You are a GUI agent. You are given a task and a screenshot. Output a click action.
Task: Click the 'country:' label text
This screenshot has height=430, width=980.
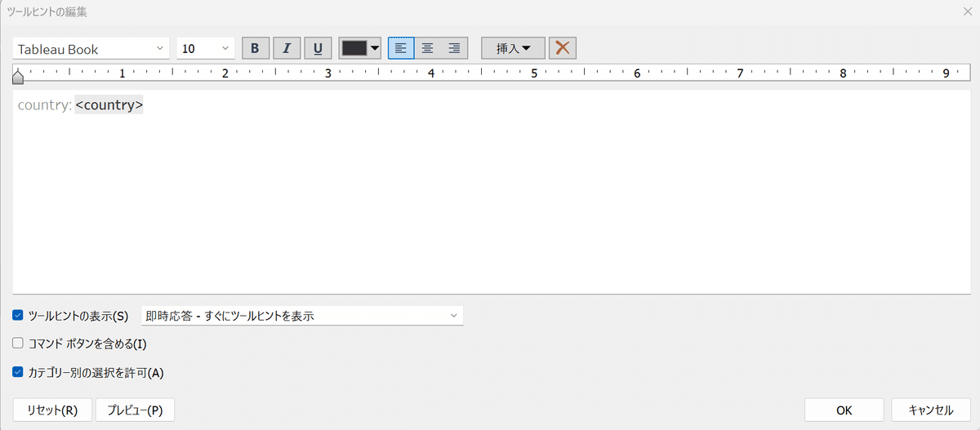click(x=45, y=105)
